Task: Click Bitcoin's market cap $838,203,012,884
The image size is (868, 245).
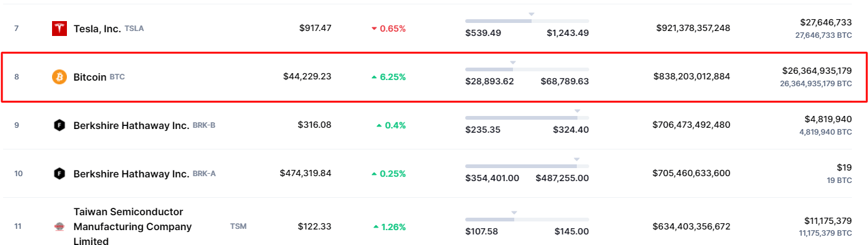Action: point(692,76)
